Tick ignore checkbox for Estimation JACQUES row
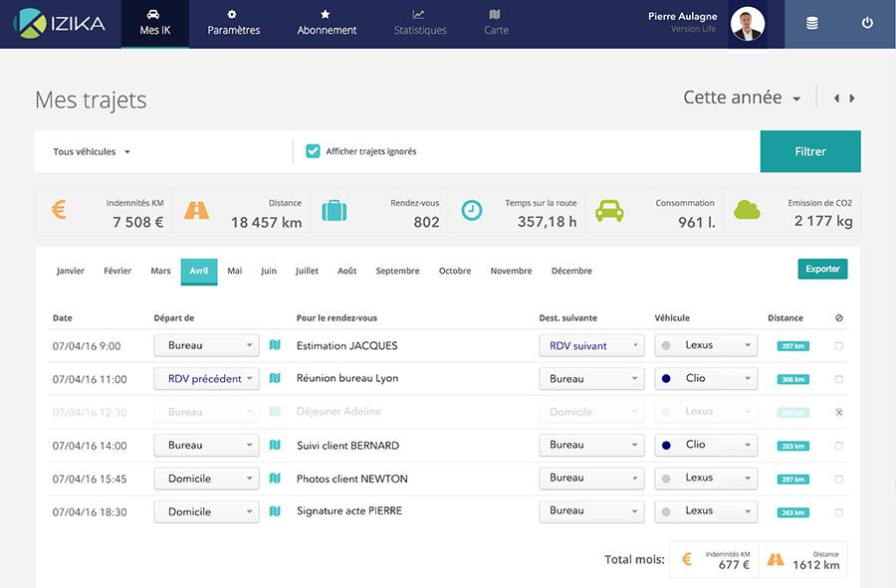 (838, 346)
